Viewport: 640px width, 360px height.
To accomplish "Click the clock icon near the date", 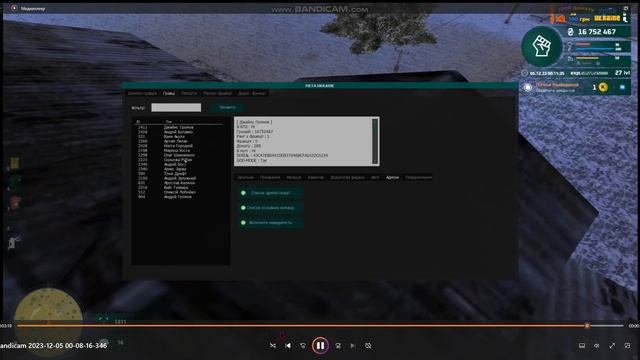I will [x=524, y=73].
